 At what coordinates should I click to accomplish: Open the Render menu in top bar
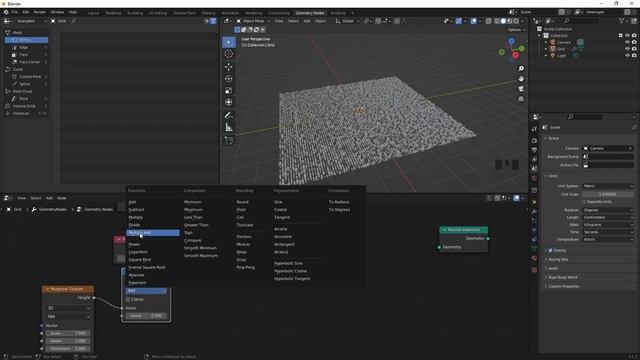pyautogui.click(x=40, y=12)
